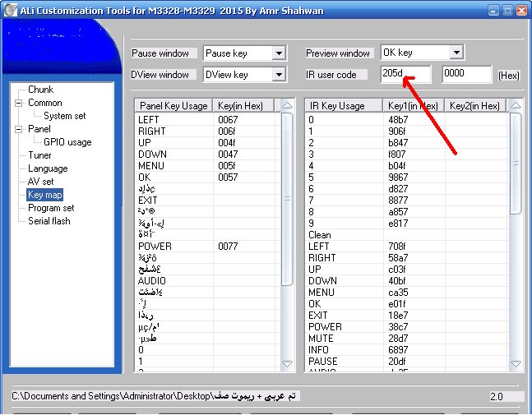Select the IR MENU row with ca35
The width and height of the screenshot is (532, 415).
tap(407, 293)
